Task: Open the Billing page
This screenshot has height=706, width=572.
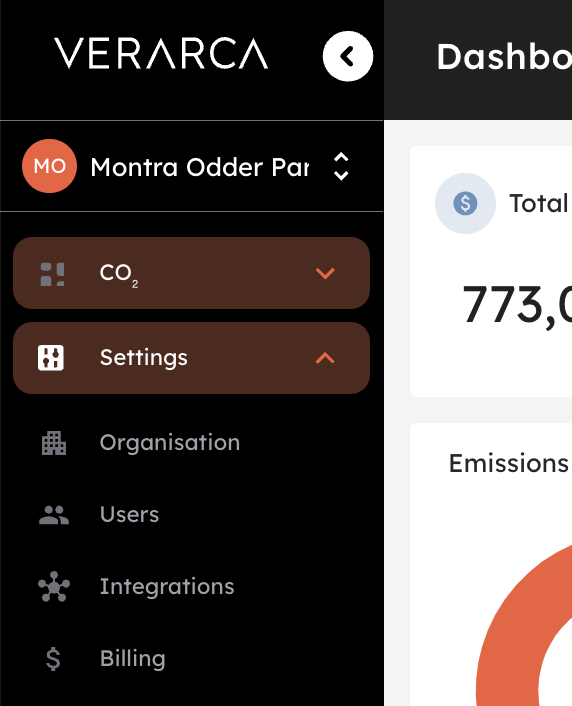Action: click(x=133, y=658)
